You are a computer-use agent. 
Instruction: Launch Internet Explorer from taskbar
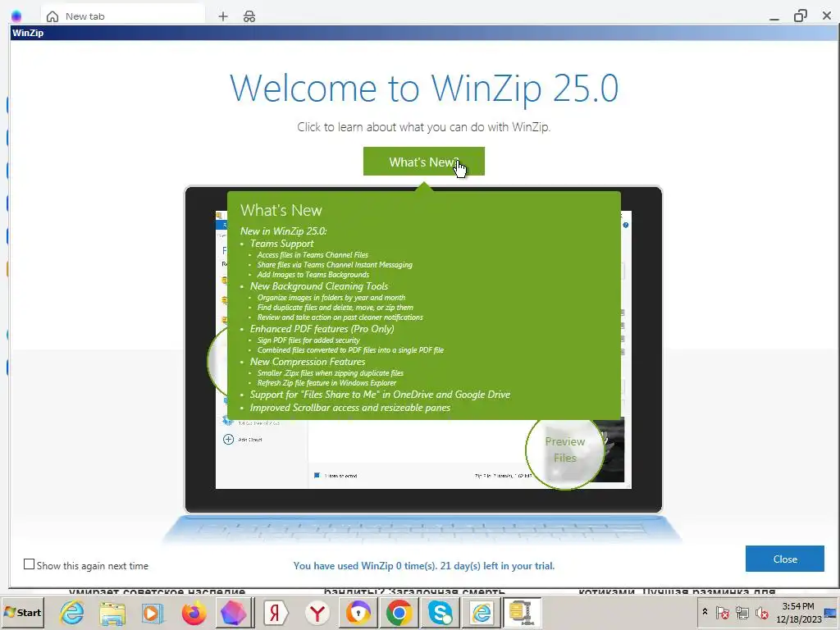point(72,612)
